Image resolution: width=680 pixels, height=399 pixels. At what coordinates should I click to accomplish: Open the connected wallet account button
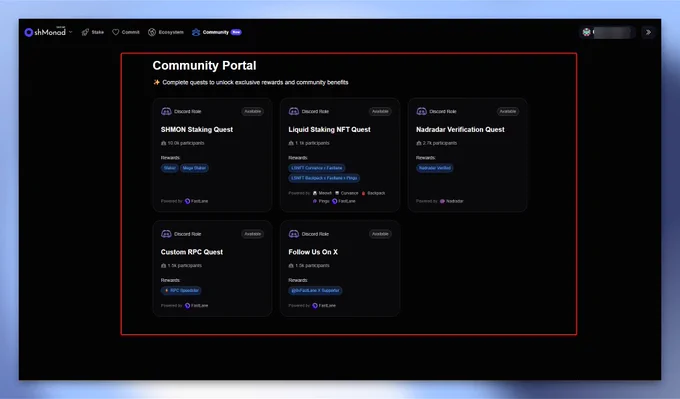607,32
